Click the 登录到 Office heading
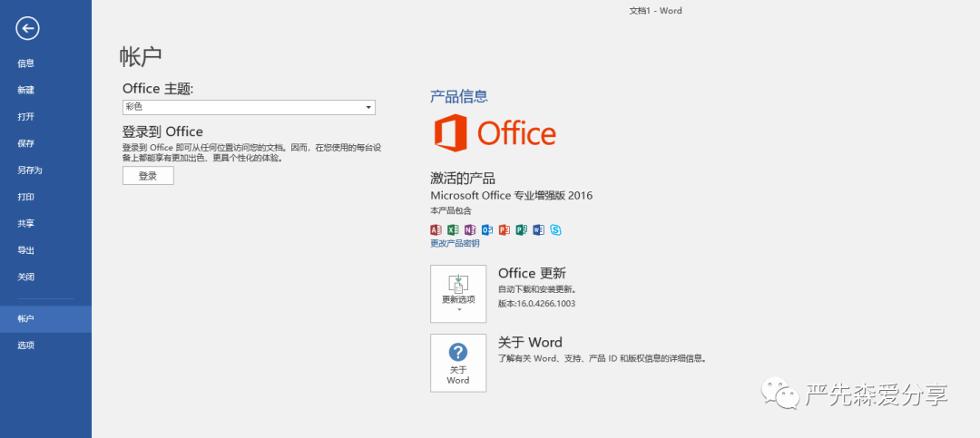980x438 pixels. coord(162,131)
